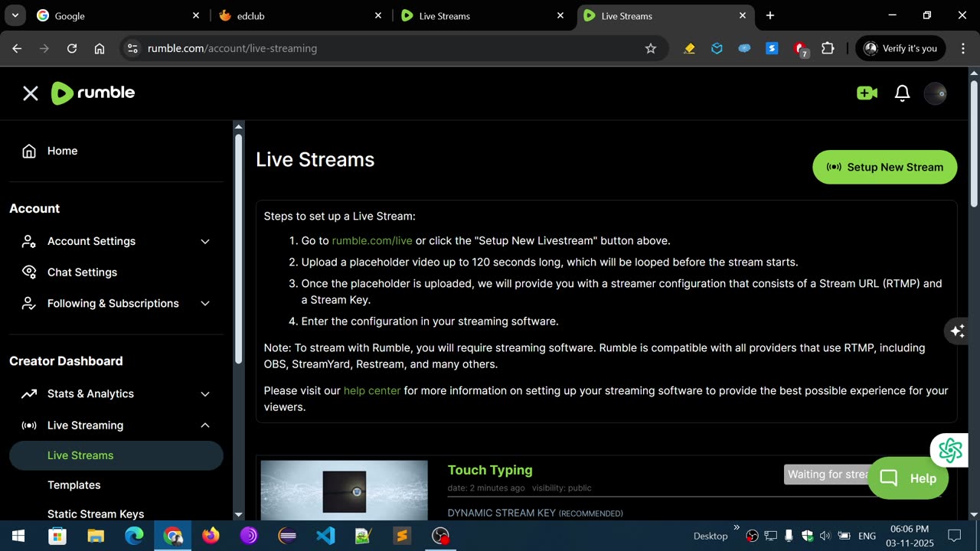Open the sparkle AI assistant side button

(x=957, y=331)
